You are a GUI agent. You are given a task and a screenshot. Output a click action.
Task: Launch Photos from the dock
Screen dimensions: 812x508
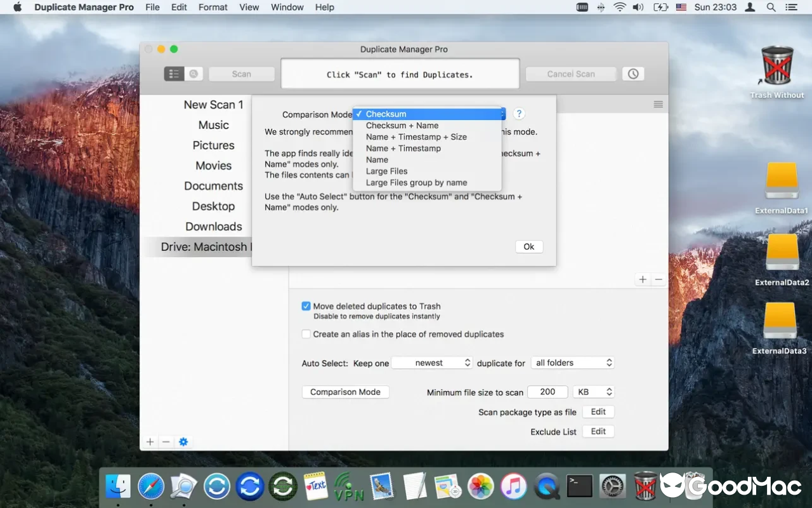click(x=481, y=486)
